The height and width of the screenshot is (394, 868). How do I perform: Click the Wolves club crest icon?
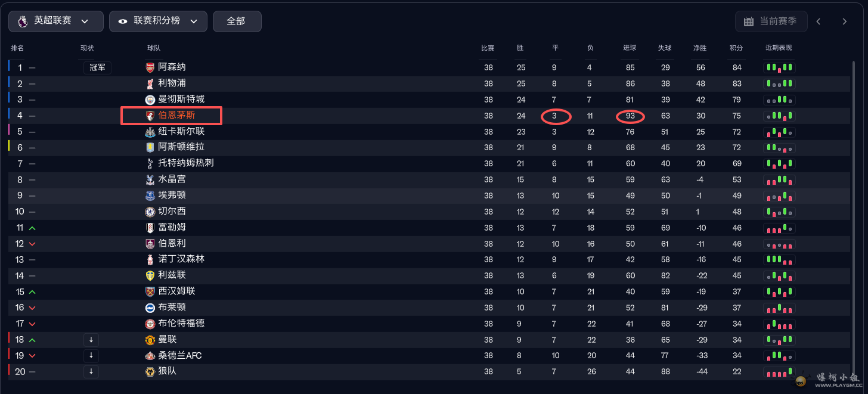(150, 371)
